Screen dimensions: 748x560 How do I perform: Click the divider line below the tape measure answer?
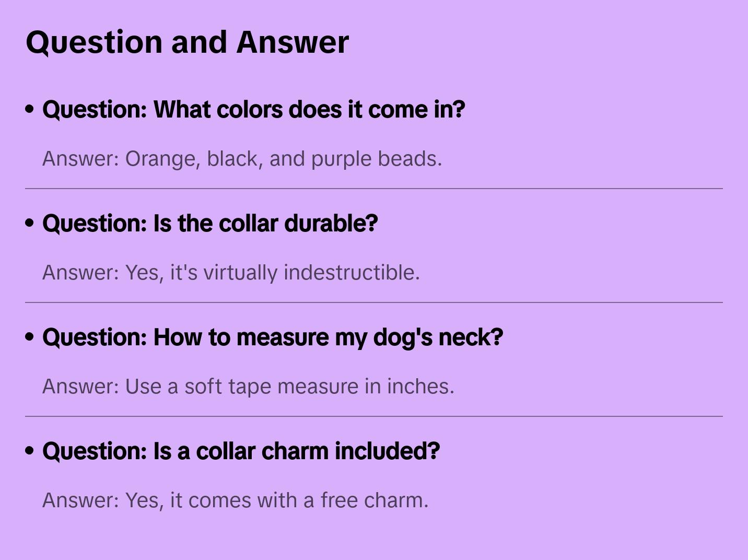(374, 416)
